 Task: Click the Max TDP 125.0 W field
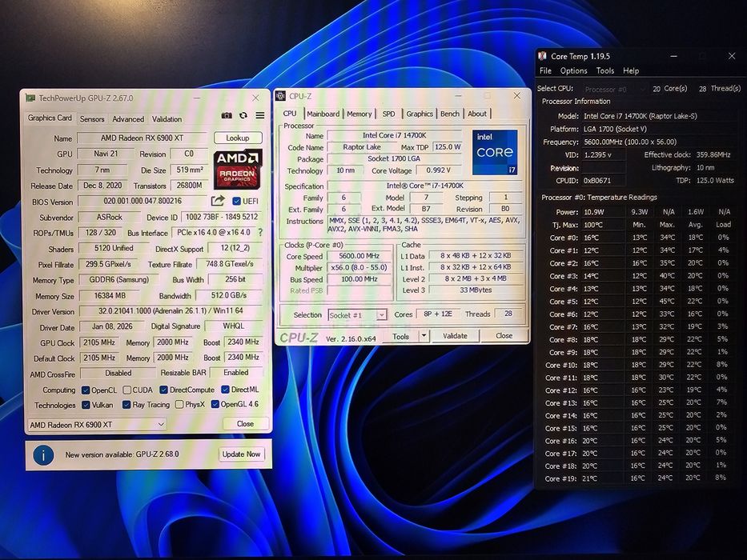point(448,147)
